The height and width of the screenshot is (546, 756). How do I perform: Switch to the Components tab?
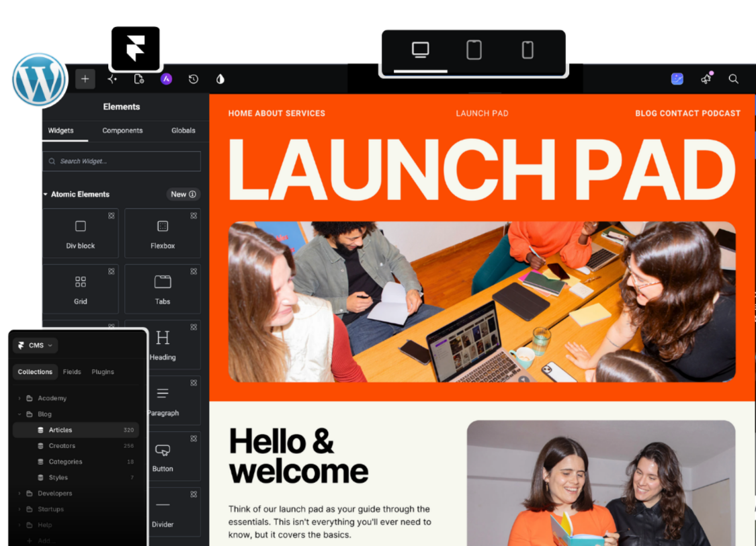[122, 130]
